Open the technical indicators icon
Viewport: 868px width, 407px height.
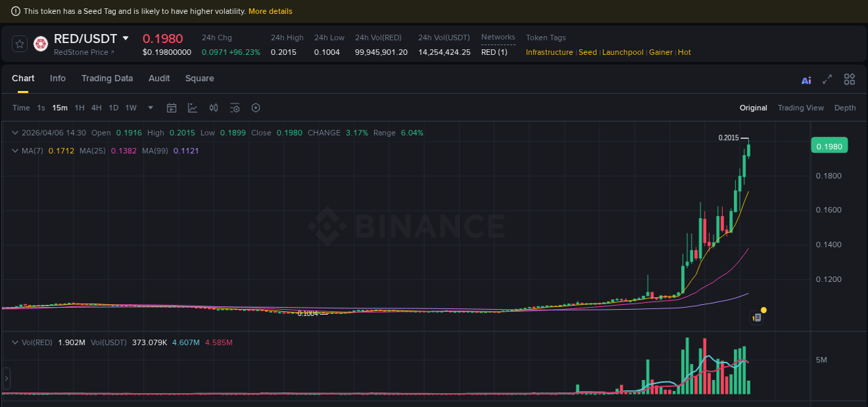[192, 108]
